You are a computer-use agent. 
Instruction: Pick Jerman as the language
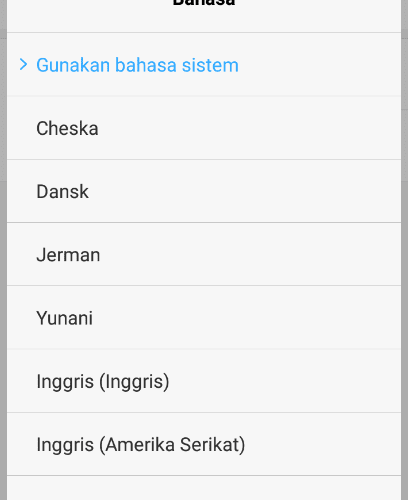point(204,255)
